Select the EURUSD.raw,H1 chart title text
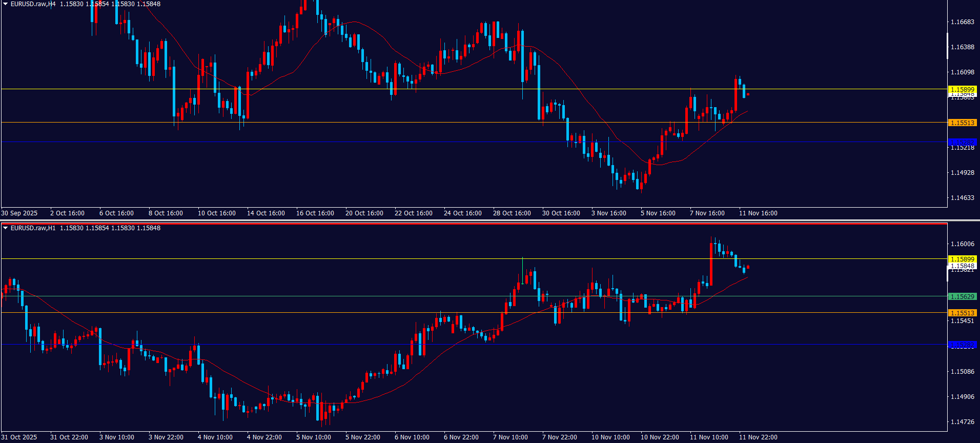 (33, 228)
